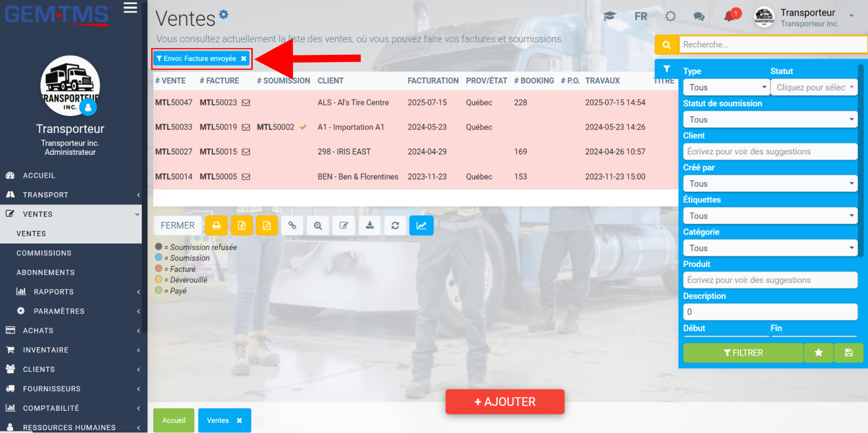Click the orange print button
The width and height of the screenshot is (868, 433).
coord(217,226)
